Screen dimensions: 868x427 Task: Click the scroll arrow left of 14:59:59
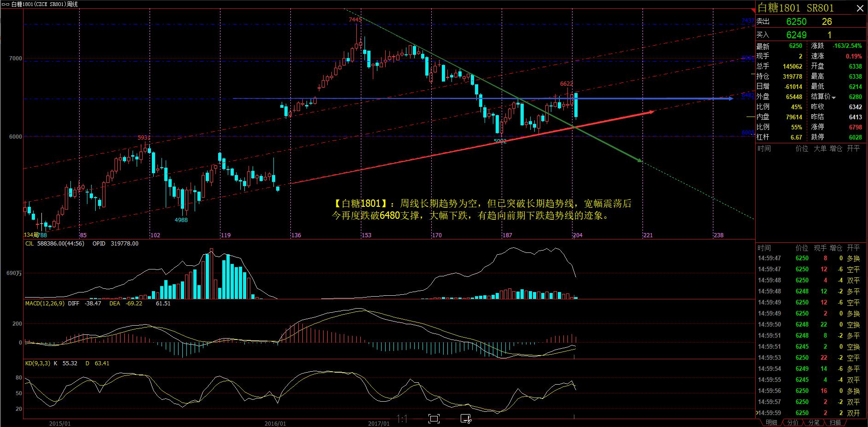[x=757, y=413]
